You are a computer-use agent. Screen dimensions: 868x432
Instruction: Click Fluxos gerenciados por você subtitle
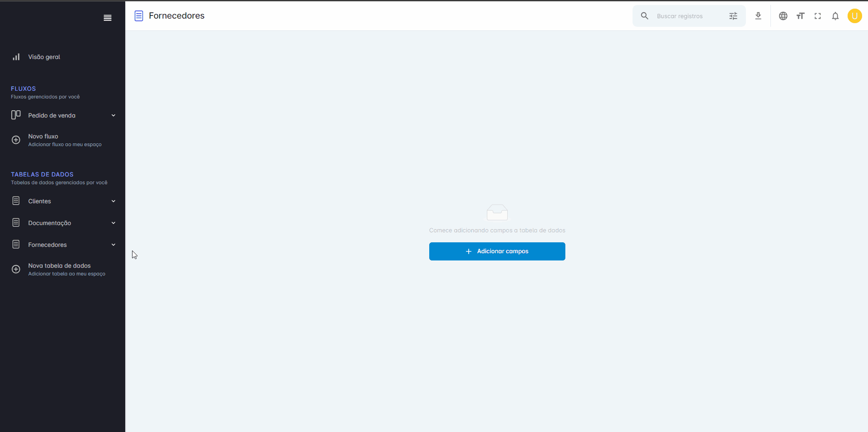coord(45,97)
